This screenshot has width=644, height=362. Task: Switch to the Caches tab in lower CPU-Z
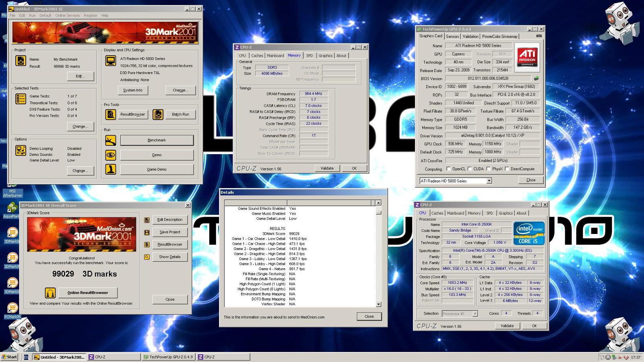click(438, 213)
